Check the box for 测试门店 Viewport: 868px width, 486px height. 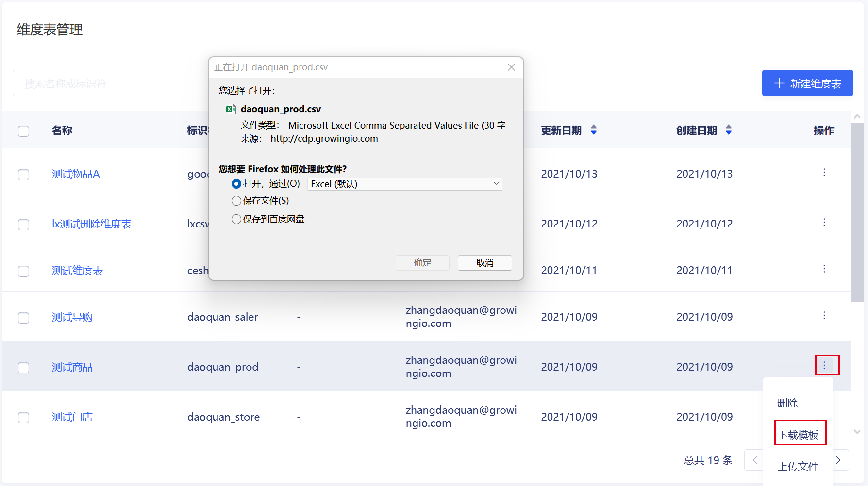[x=23, y=418]
